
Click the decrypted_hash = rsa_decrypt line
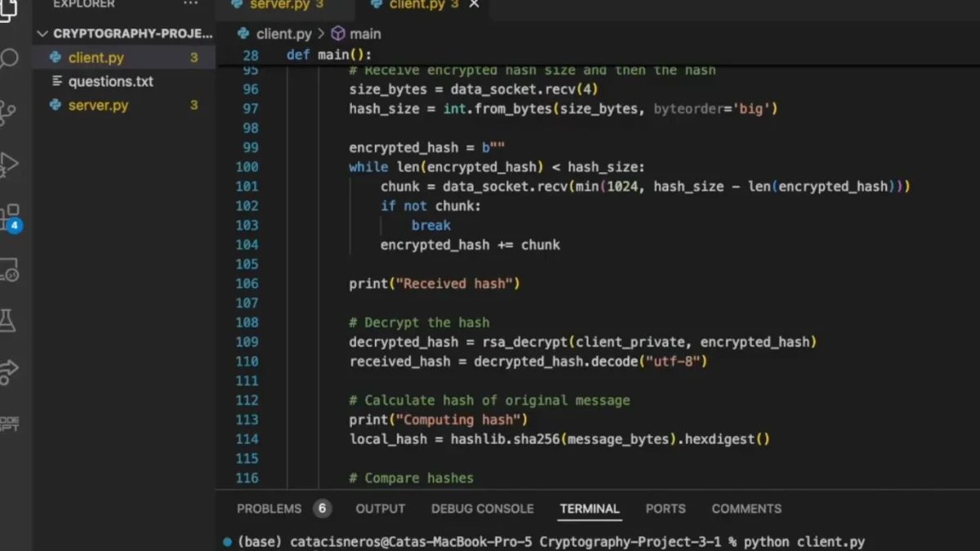click(583, 342)
